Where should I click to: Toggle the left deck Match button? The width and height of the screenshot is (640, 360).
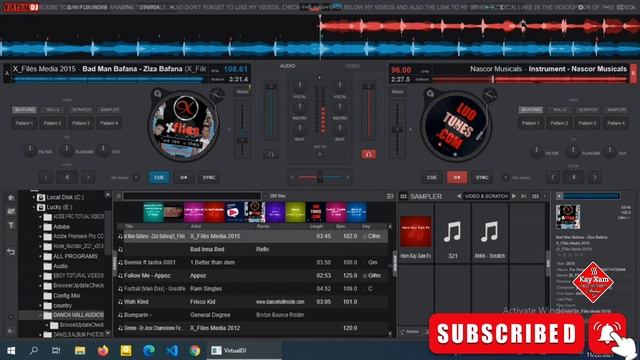coord(242,92)
